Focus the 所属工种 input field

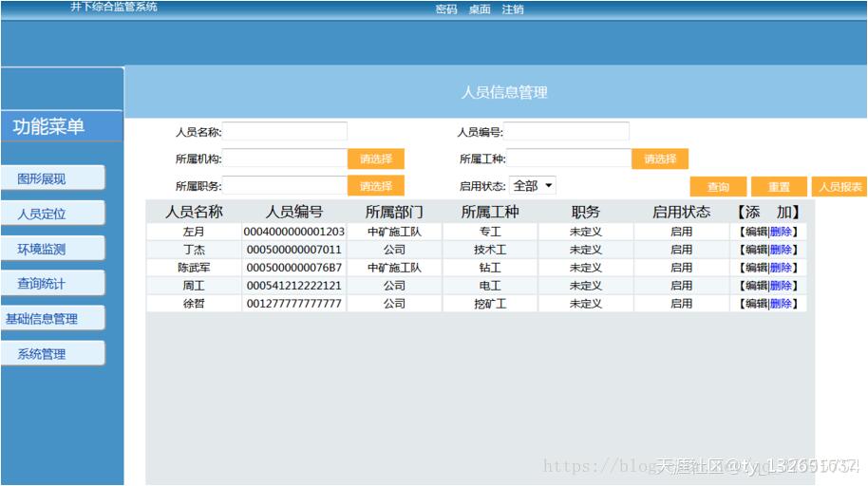[x=569, y=159]
